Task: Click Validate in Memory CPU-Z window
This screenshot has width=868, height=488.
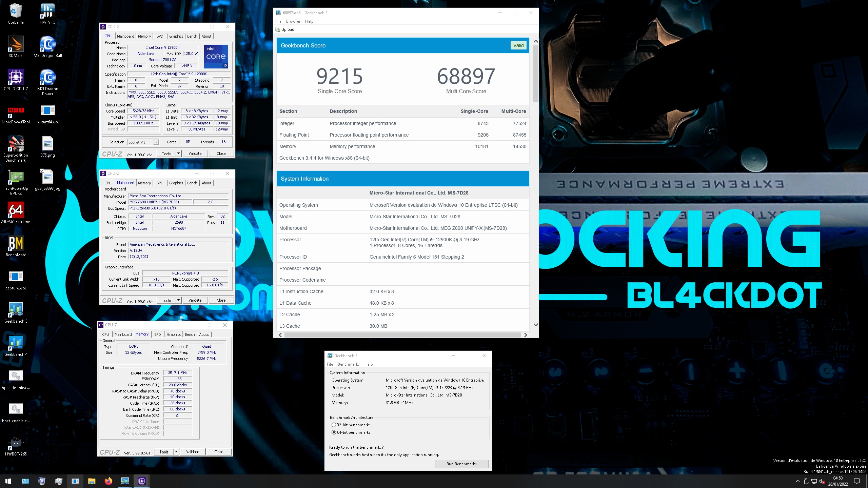Action: pos(193,452)
